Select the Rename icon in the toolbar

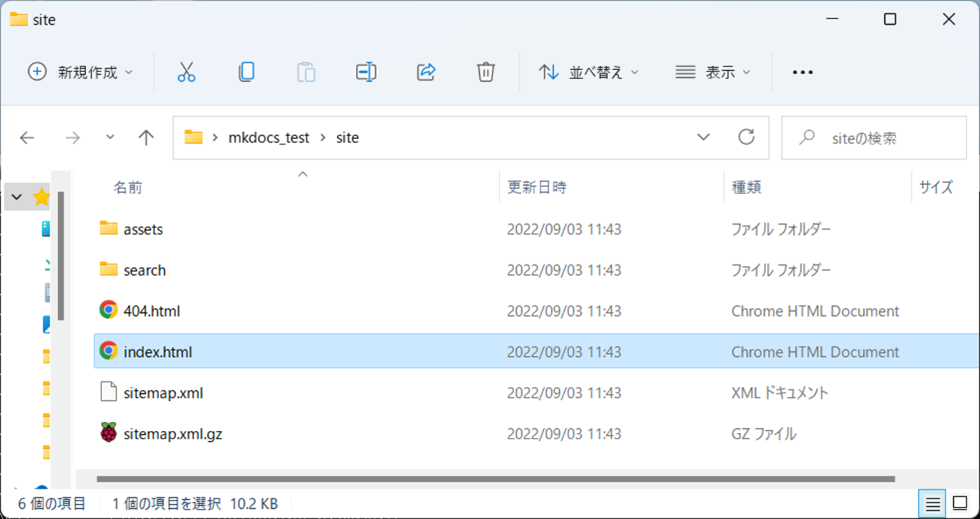click(x=365, y=71)
